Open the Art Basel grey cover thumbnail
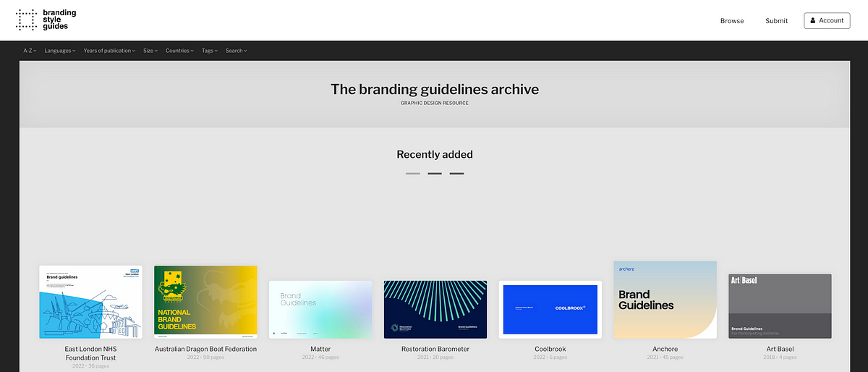 coord(780,306)
